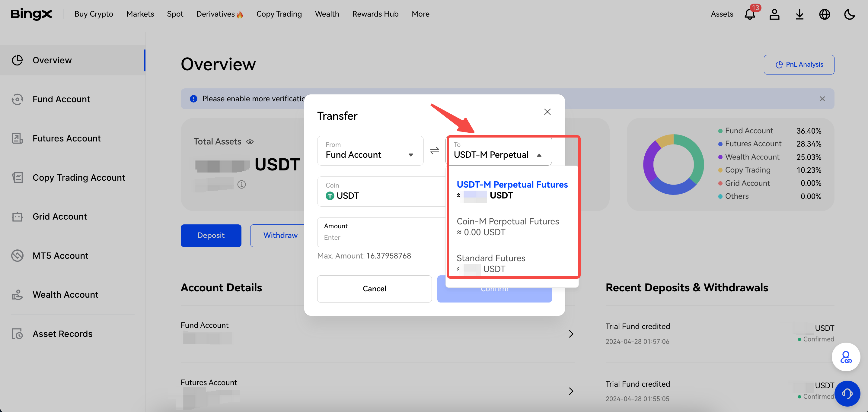
Task: Open the notifications bell icon
Action: pos(750,14)
